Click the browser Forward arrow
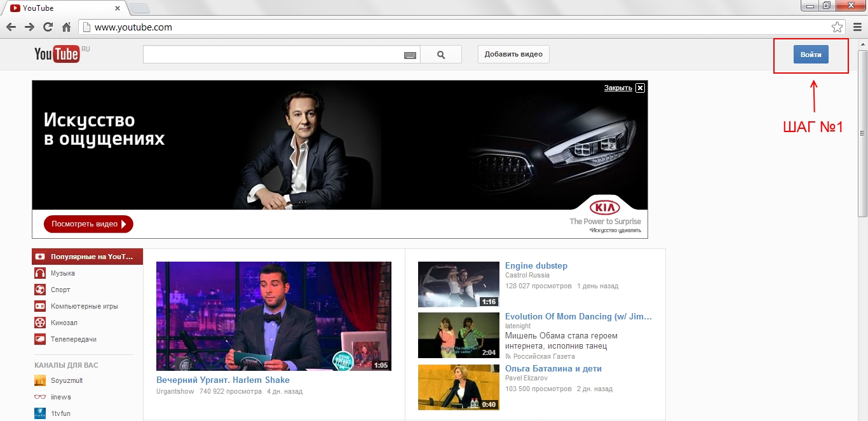868x421 pixels. pyautogui.click(x=29, y=27)
